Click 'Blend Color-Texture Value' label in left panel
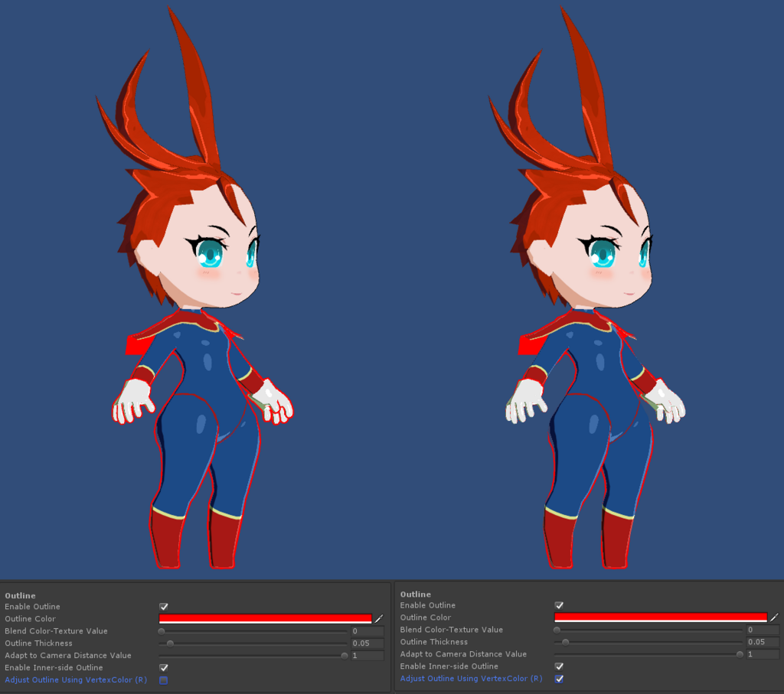 56,631
